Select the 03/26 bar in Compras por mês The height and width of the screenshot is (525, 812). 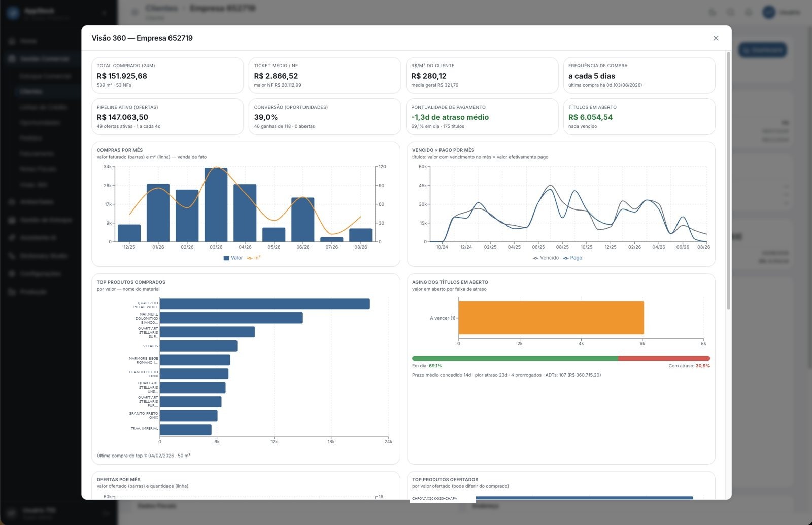point(216,205)
